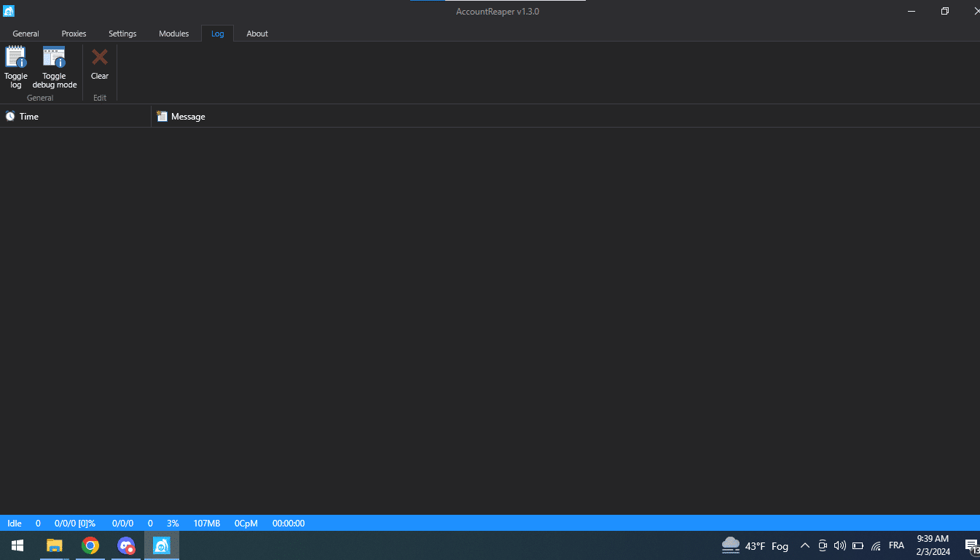Switch to the Proxies tab
The height and width of the screenshot is (560, 980).
74,34
